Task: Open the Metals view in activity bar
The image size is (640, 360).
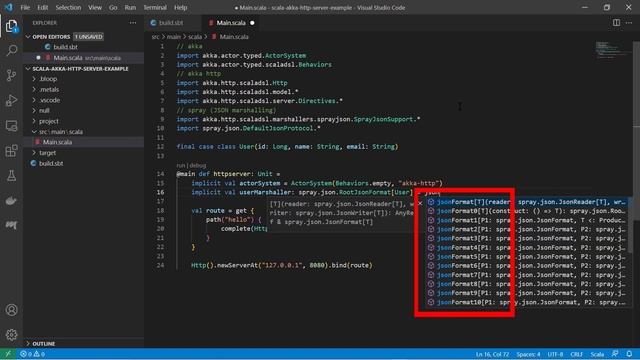Action: 11,225
